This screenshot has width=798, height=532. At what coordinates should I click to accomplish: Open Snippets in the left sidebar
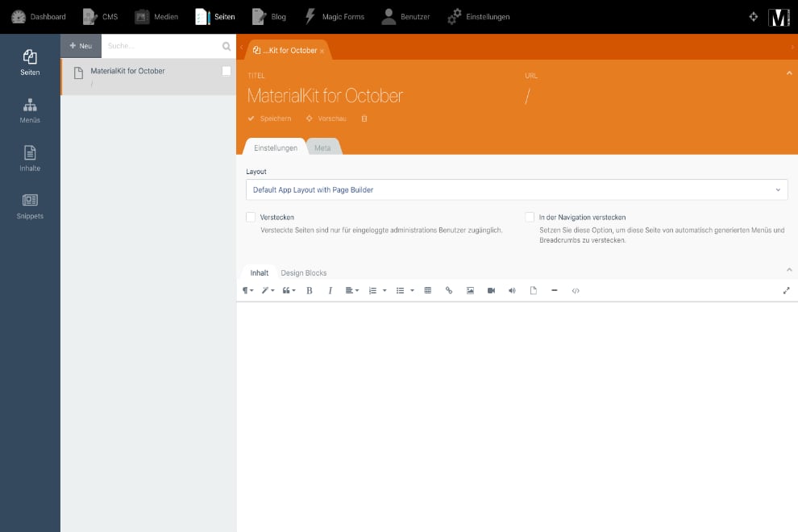pos(30,206)
